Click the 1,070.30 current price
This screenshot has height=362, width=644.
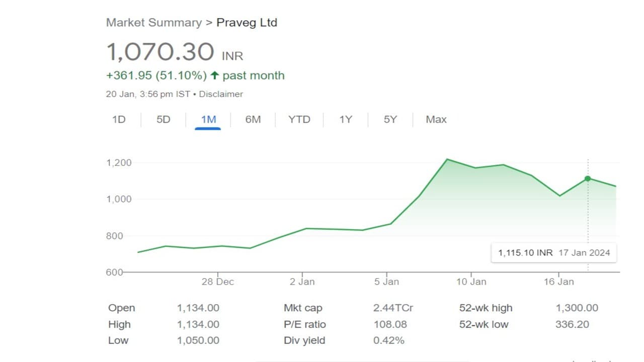160,52
